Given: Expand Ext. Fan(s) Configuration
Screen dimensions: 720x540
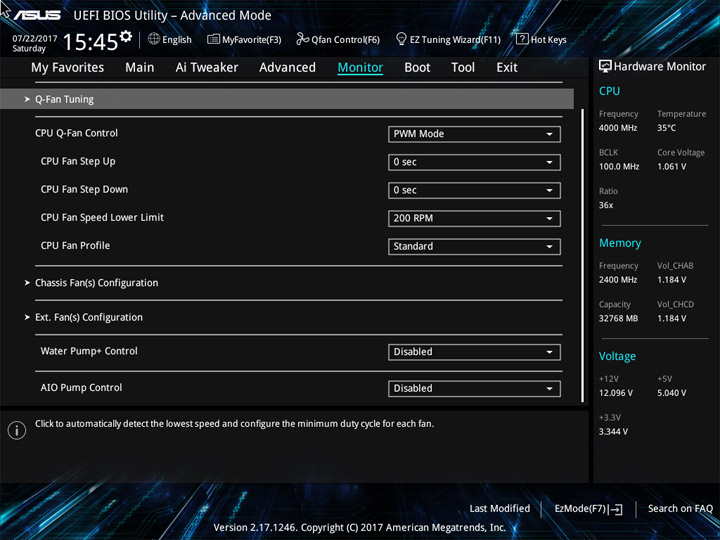Looking at the screenshot, I should click(x=89, y=317).
